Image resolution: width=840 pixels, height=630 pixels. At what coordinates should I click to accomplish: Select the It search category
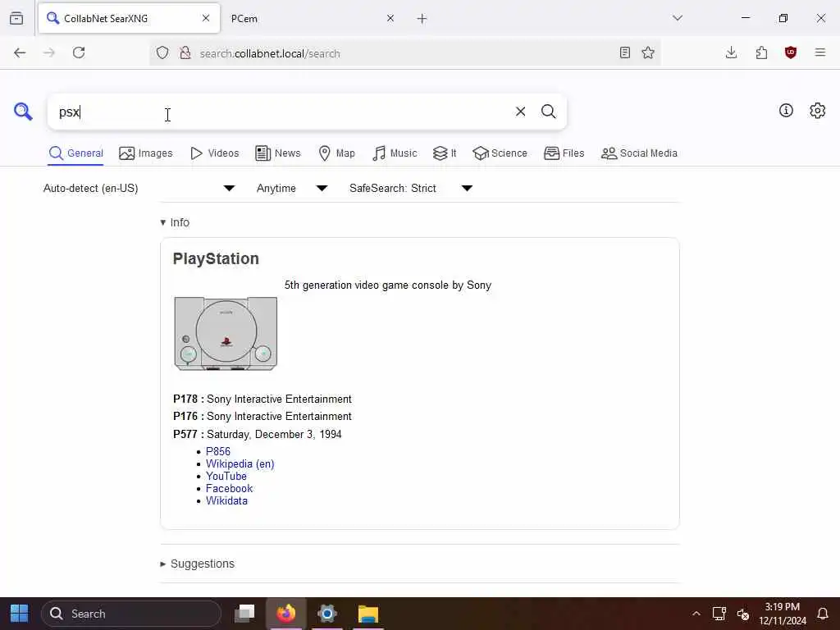coord(445,153)
